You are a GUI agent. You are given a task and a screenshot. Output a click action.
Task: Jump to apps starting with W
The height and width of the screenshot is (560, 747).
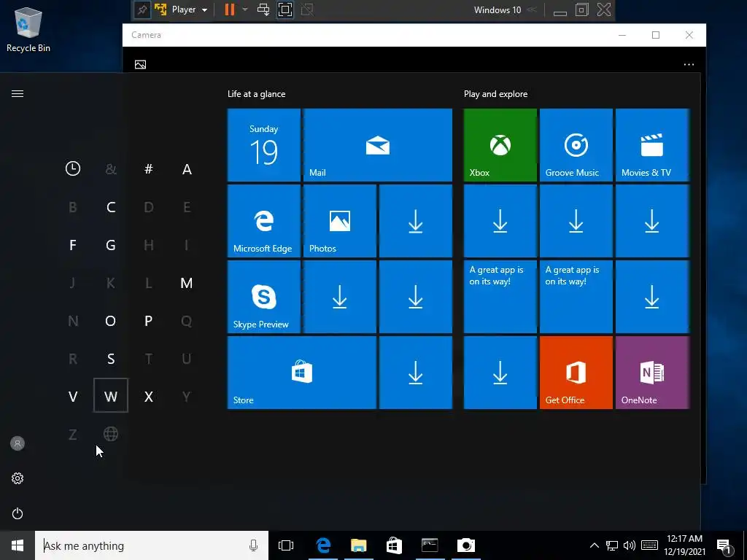tap(111, 395)
